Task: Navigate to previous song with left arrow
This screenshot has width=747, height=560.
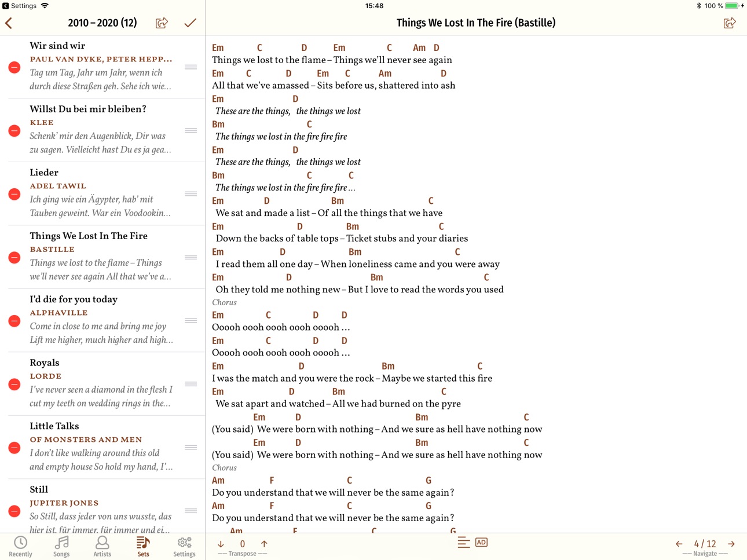Action: [x=679, y=544]
